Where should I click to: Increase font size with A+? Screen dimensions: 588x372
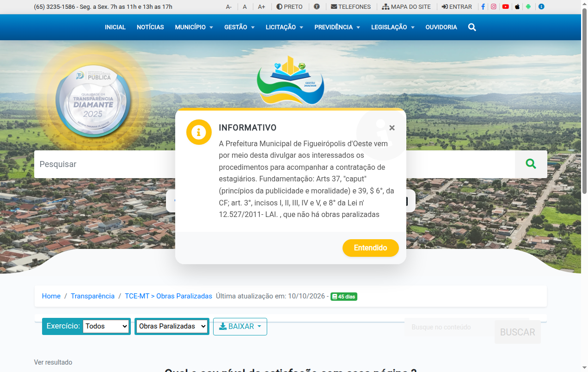pyautogui.click(x=262, y=7)
